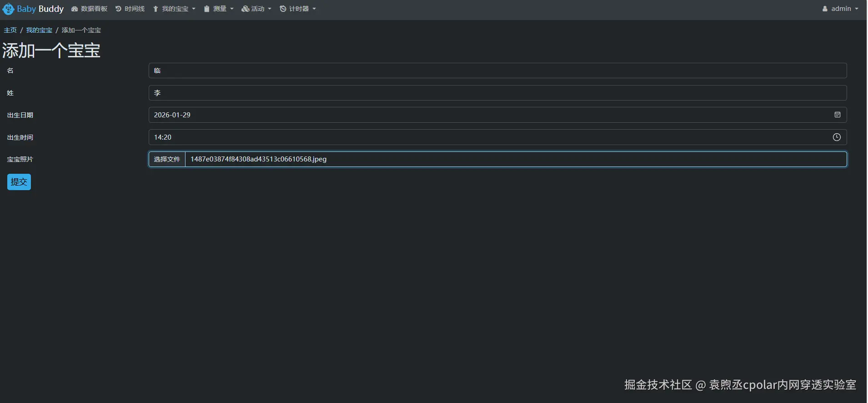Open the 计时器 timer dropdown

pos(298,9)
